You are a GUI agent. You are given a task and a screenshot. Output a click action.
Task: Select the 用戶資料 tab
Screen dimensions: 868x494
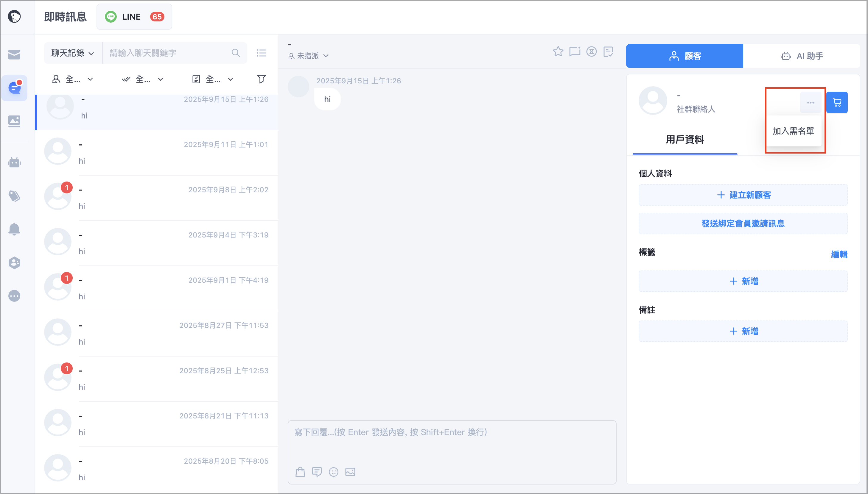(x=685, y=140)
